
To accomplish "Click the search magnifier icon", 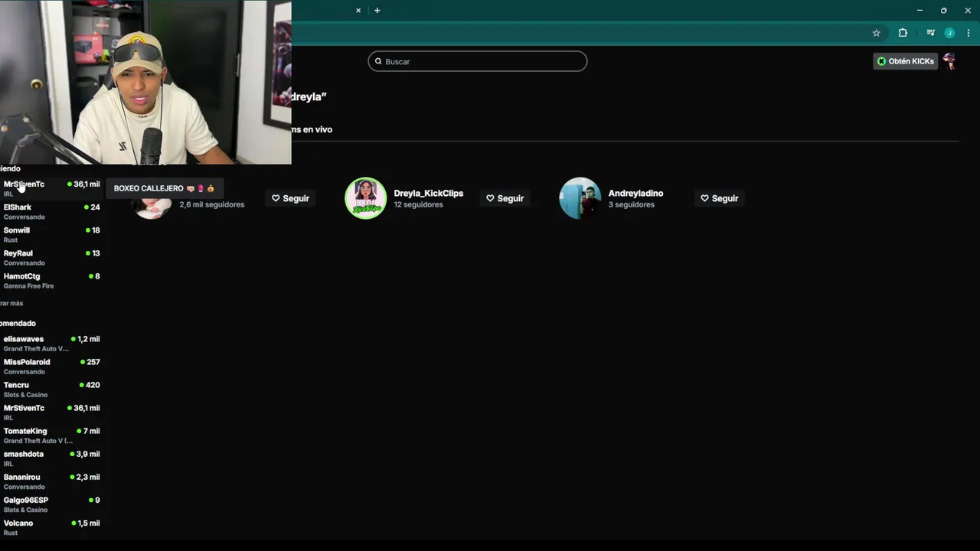I will pyautogui.click(x=378, y=61).
